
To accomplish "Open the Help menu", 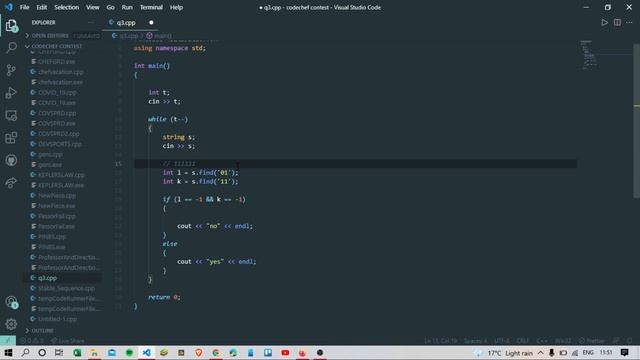I will click(x=176, y=7).
